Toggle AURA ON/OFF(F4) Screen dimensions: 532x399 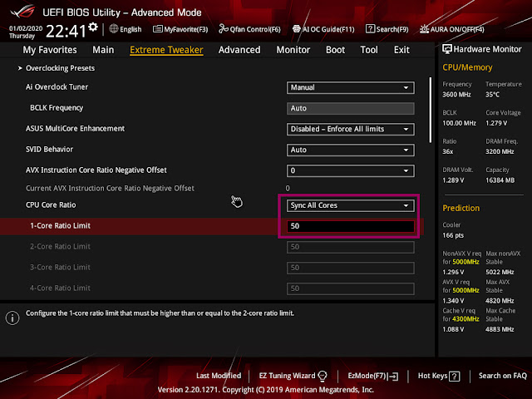pyautogui.click(x=452, y=29)
